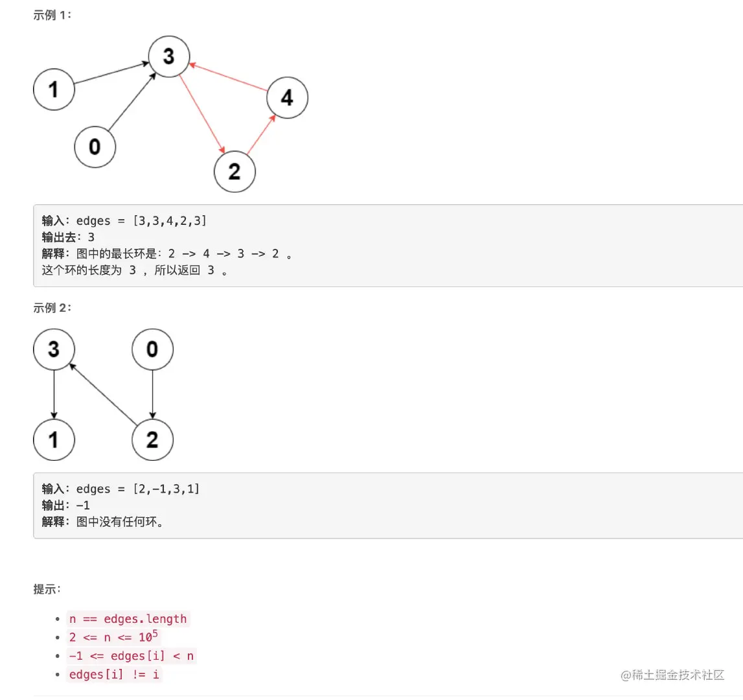Click the edges = [3,3,4,2,3] input line
Viewport: 743px width, 700px height.
tap(124, 220)
